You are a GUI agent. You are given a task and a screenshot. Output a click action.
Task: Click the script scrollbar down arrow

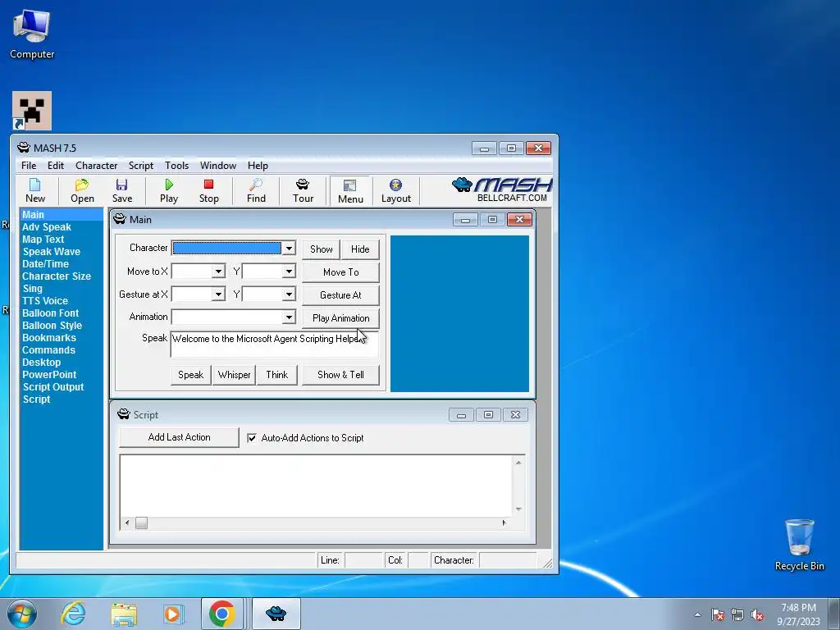tap(518, 509)
